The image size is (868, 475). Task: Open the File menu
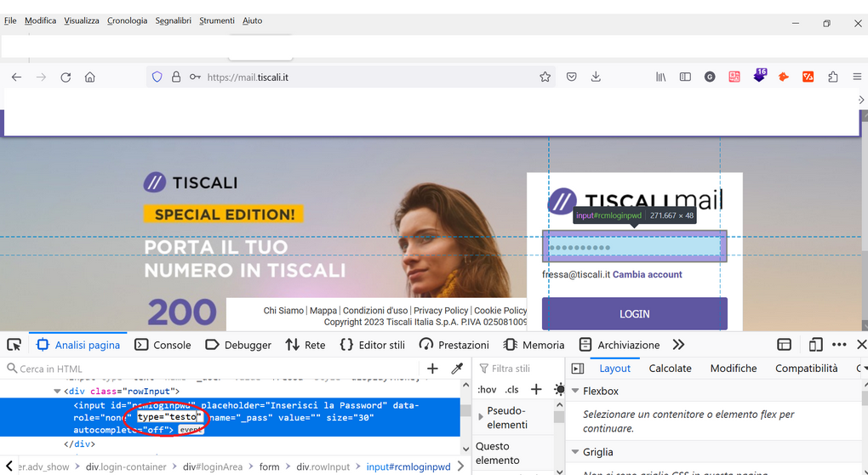pyautogui.click(x=10, y=20)
